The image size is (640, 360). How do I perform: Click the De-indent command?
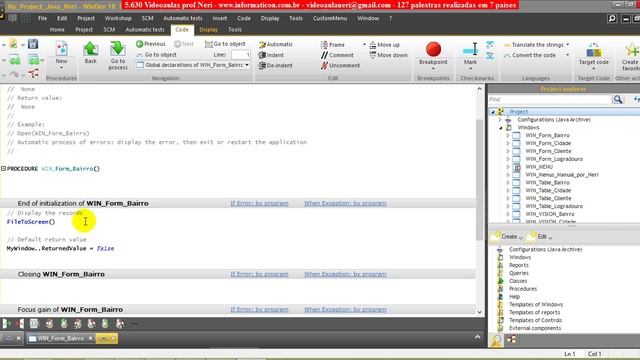point(276,65)
